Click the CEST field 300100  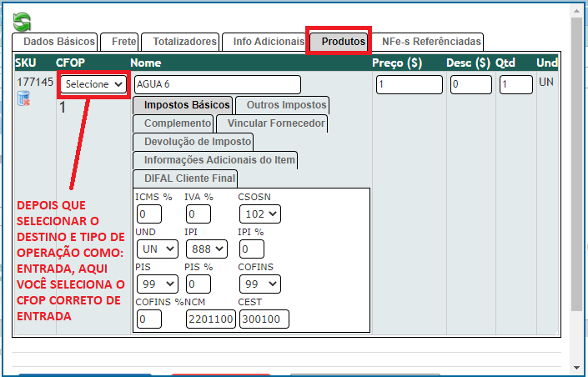[x=264, y=319]
